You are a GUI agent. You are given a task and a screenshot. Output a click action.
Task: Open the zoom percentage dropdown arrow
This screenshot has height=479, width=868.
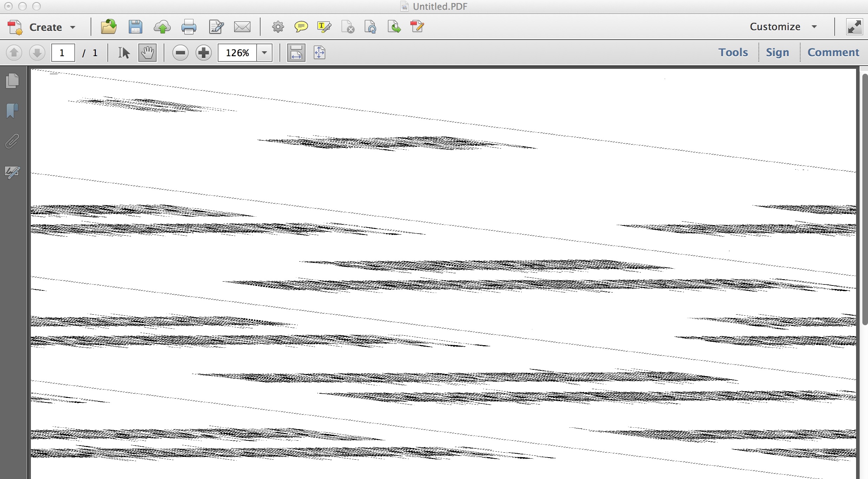(265, 53)
